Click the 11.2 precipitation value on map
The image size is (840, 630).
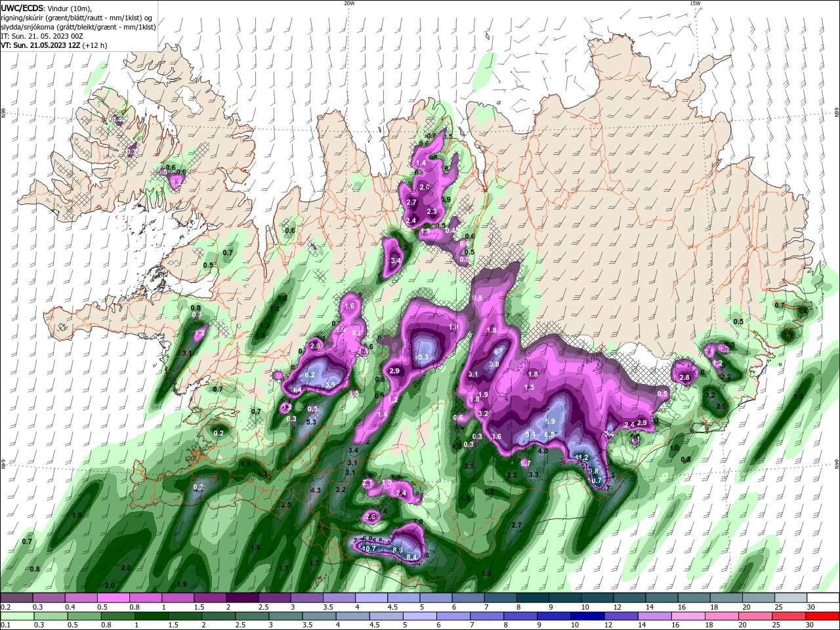coord(581,457)
